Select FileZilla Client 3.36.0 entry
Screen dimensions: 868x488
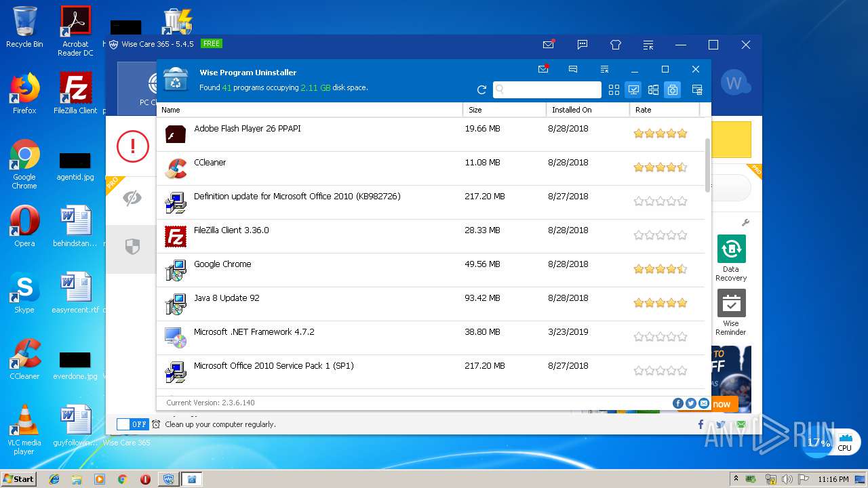click(431, 236)
